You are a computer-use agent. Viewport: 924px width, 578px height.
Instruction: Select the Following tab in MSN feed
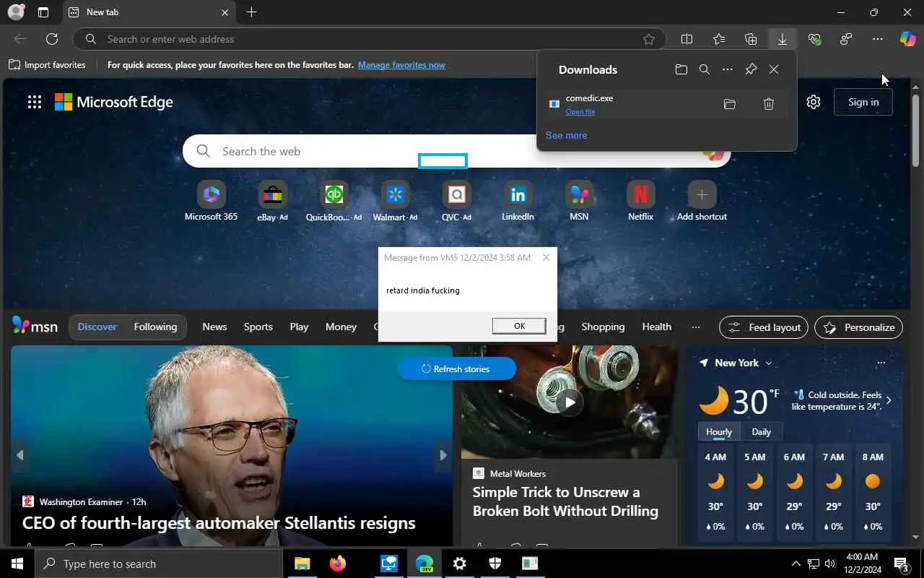coord(155,327)
